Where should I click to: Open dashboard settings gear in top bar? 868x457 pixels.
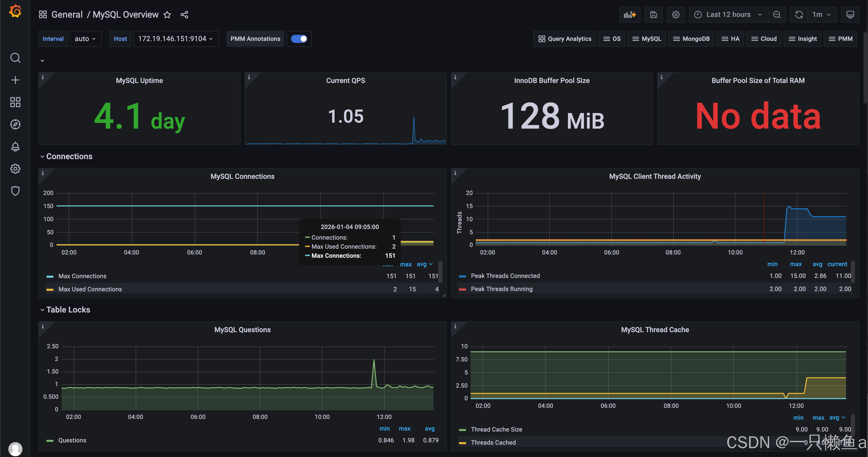click(676, 14)
